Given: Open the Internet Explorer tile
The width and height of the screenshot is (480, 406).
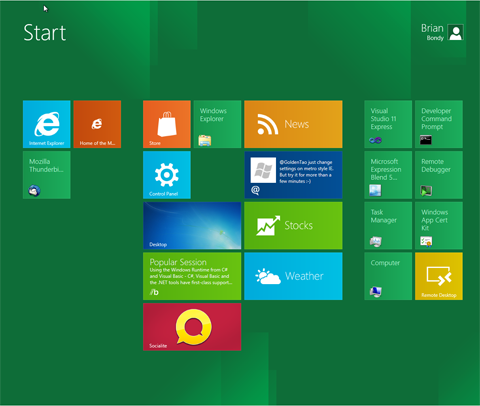Looking at the screenshot, I should click(46, 124).
